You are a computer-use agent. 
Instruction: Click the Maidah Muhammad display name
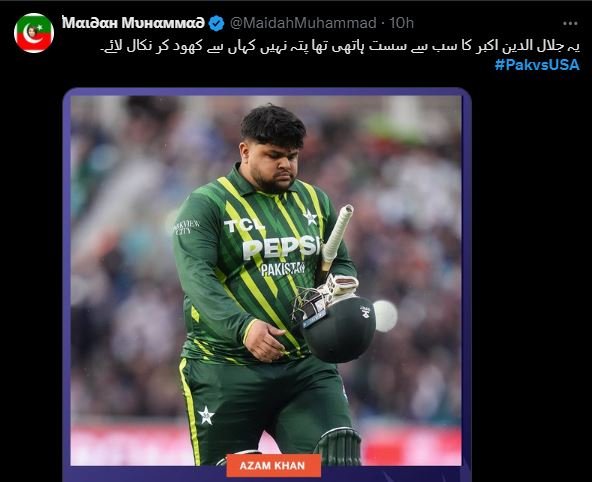pos(133,23)
